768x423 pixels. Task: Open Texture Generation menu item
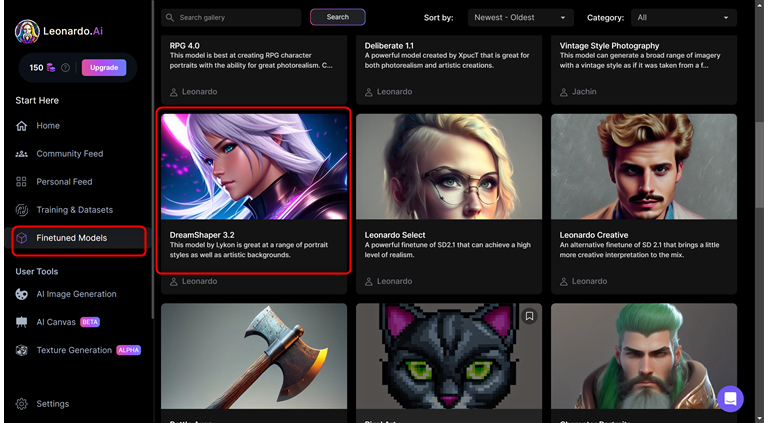[x=74, y=350]
